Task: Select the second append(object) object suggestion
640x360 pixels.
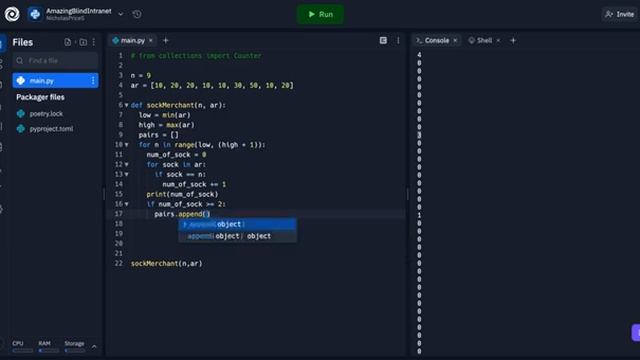Action: coord(238,236)
